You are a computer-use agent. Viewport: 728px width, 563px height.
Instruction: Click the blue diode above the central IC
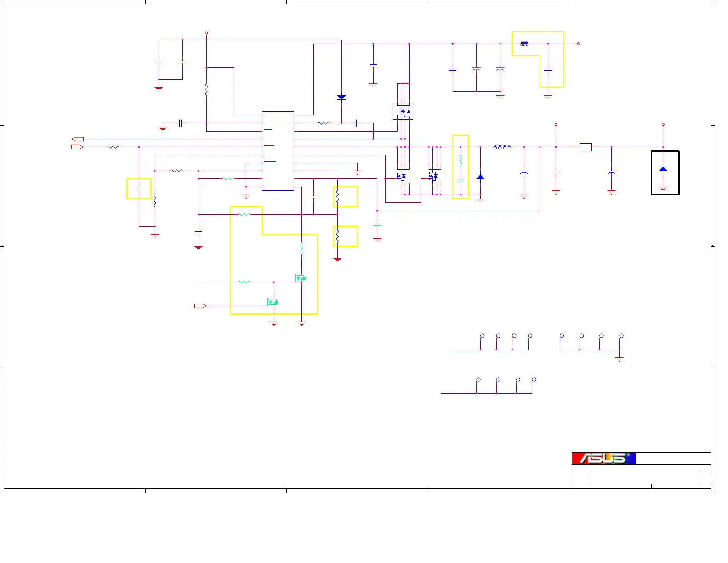341,98
